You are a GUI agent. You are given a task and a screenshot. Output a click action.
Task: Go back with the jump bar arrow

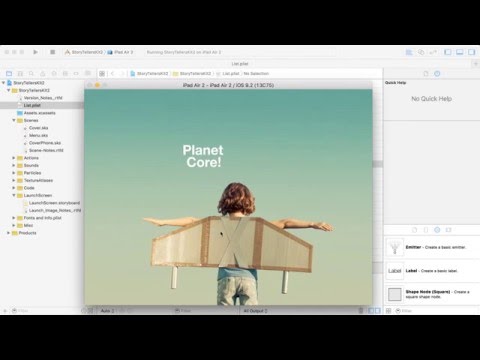click(x=112, y=73)
